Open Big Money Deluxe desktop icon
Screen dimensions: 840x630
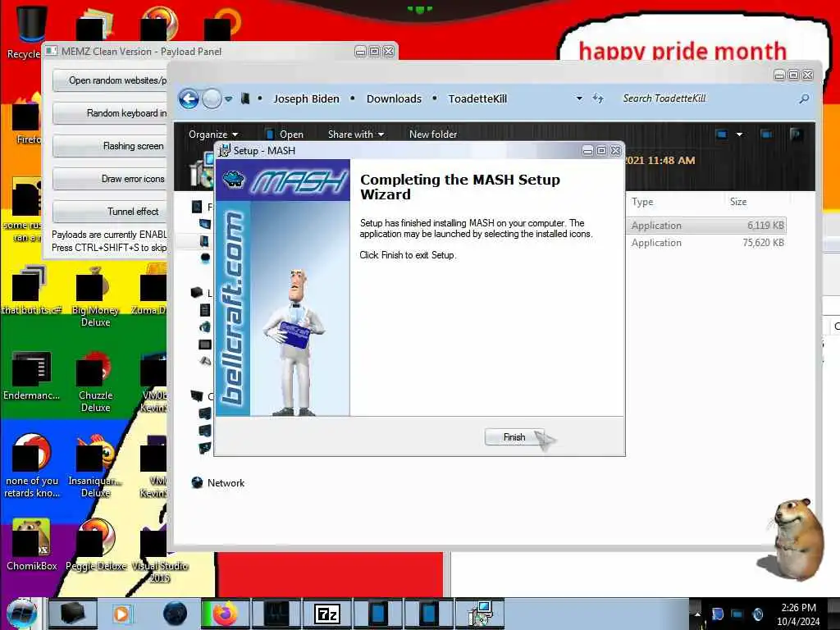coord(95,297)
